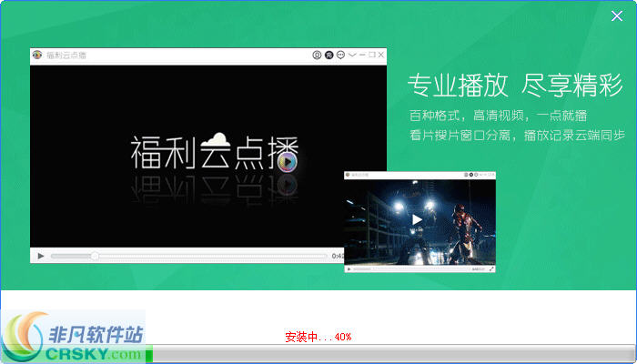Screen dimensions: 637x364
Task: Click the headline "专业播放 尽享精彩"
Action: click(515, 86)
